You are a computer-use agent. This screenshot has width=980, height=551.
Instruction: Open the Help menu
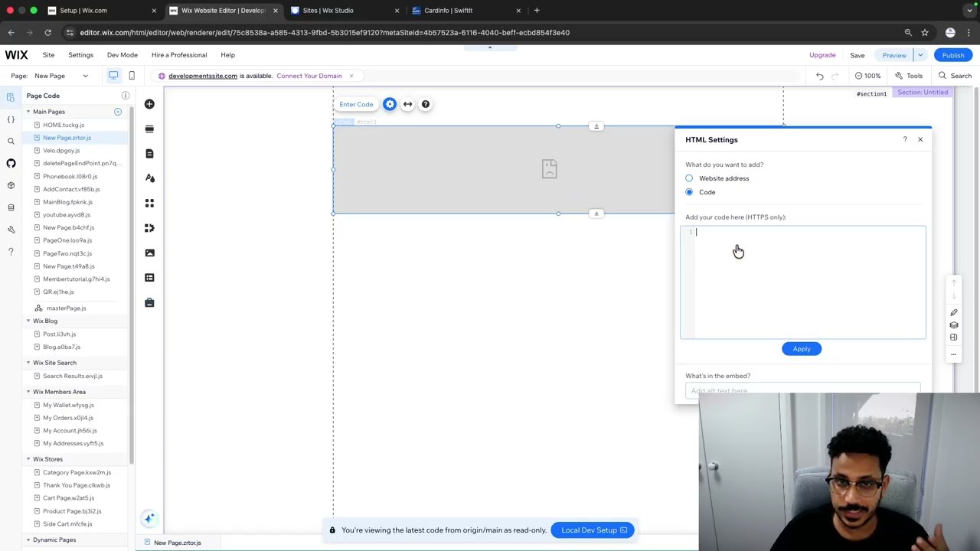227,55
